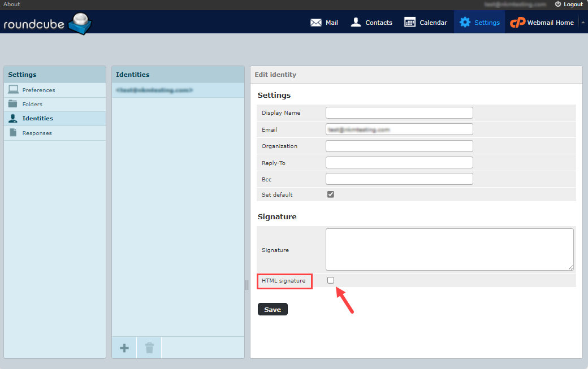Save the identity changes
588x369 pixels.
273,309
